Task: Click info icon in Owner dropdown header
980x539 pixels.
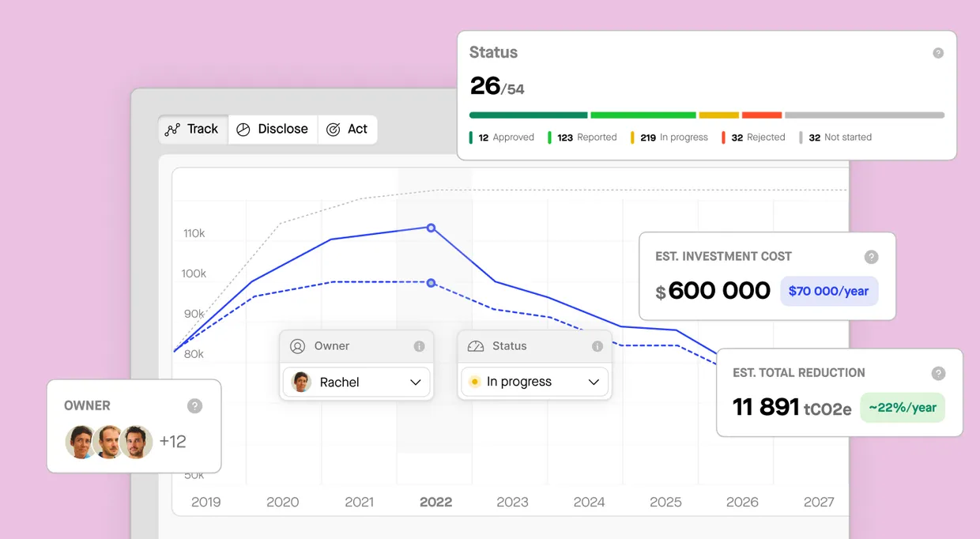Action: (419, 346)
